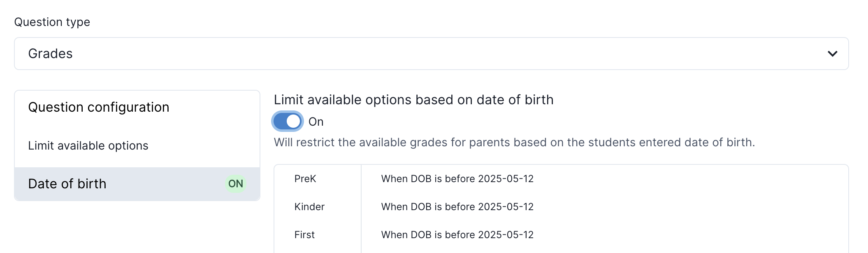Click the First grade row label
The height and width of the screenshot is (253, 868).
tap(304, 235)
